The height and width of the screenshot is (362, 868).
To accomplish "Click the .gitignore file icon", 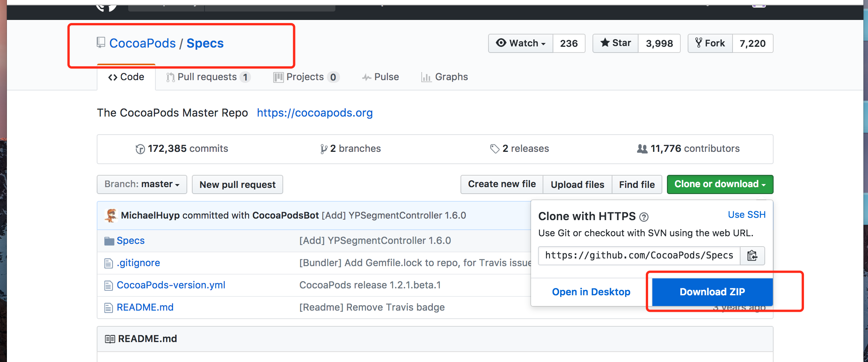I will (109, 263).
